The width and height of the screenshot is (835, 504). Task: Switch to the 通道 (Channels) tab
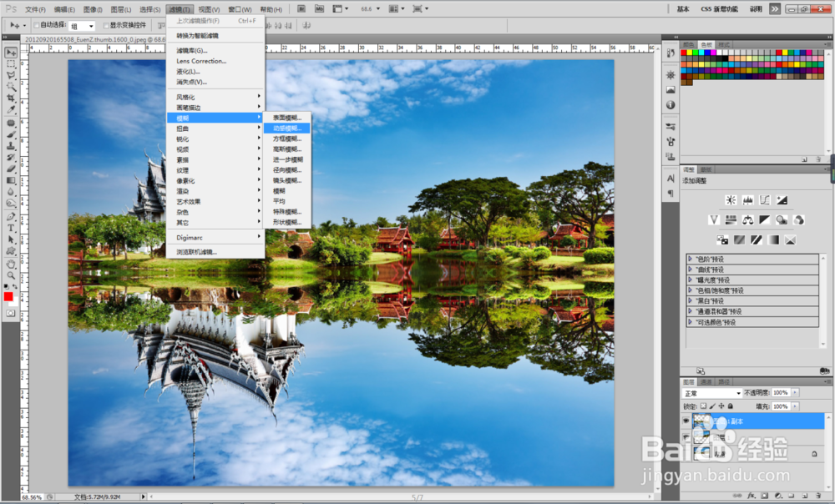click(x=706, y=382)
